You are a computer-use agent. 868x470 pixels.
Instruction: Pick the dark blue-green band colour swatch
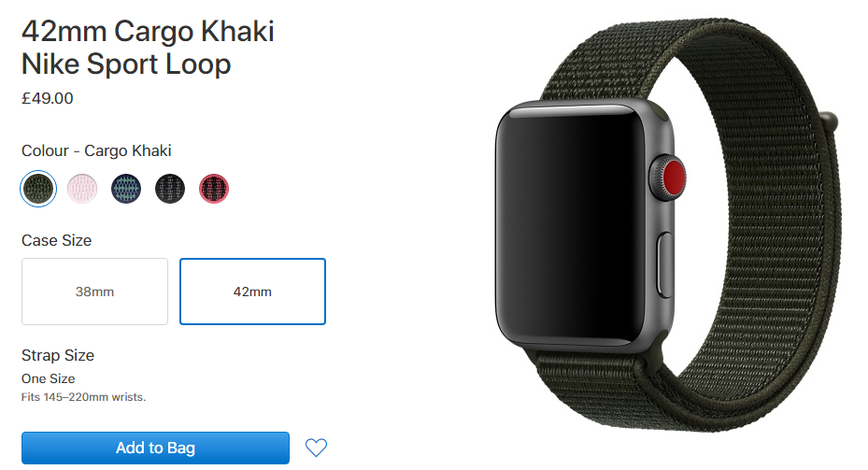126,188
